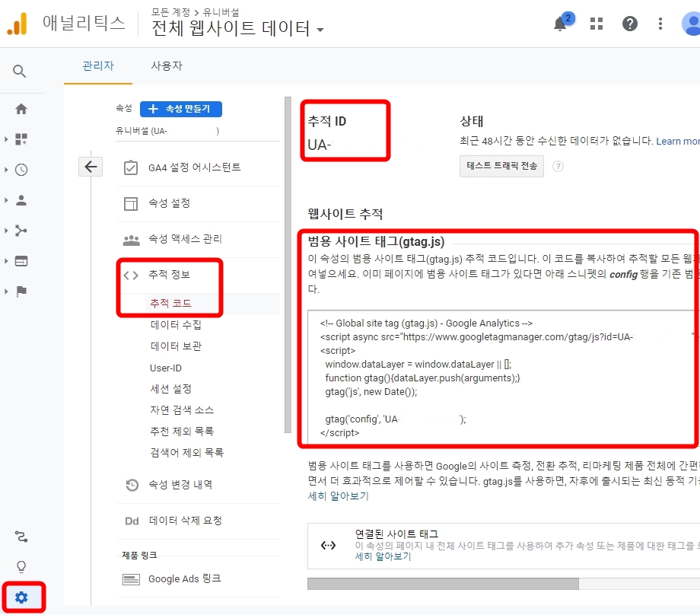Open the notifications bell
Viewport: 700px width, 615px height.
(x=560, y=24)
